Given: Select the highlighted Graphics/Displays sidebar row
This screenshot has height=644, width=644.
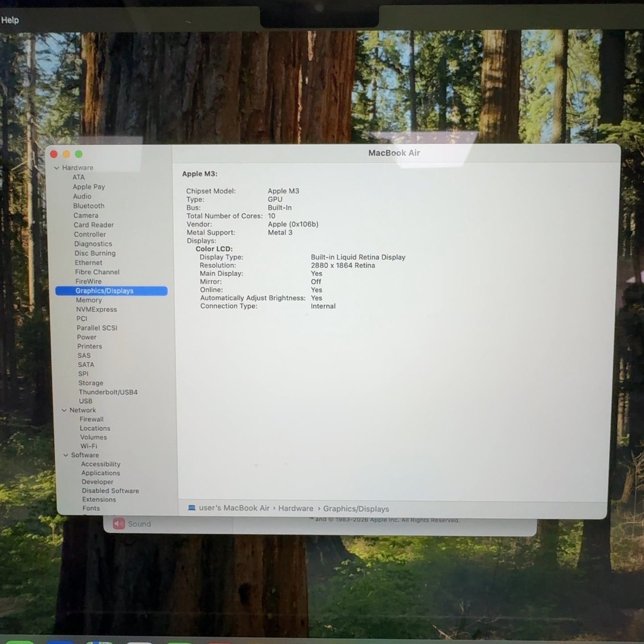Looking at the screenshot, I should [111, 291].
